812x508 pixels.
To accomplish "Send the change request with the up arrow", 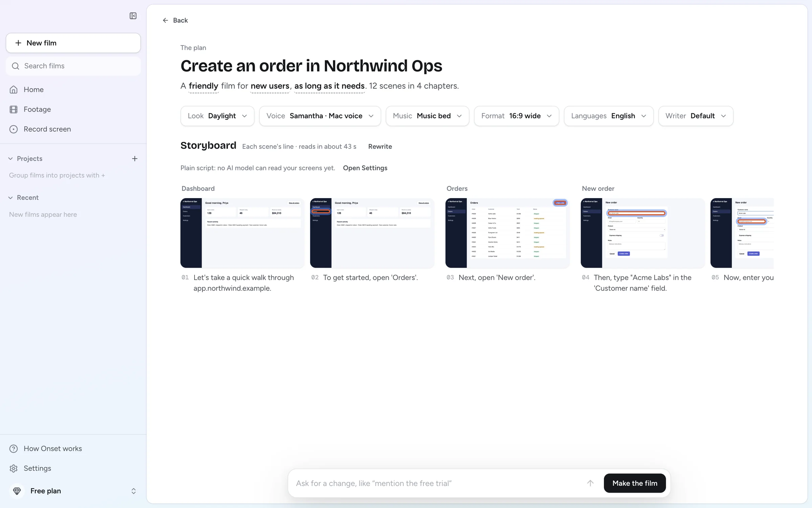I will click(x=590, y=483).
